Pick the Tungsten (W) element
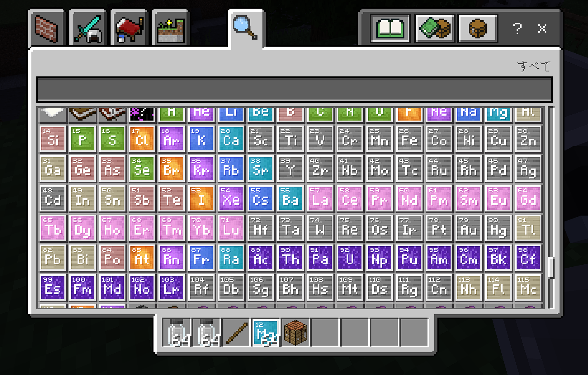This screenshot has height=375, width=588. click(x=320, y=228)
